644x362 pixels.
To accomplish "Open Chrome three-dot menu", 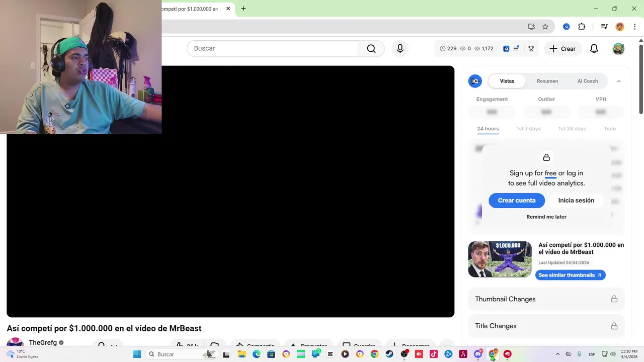I will 634,27.
